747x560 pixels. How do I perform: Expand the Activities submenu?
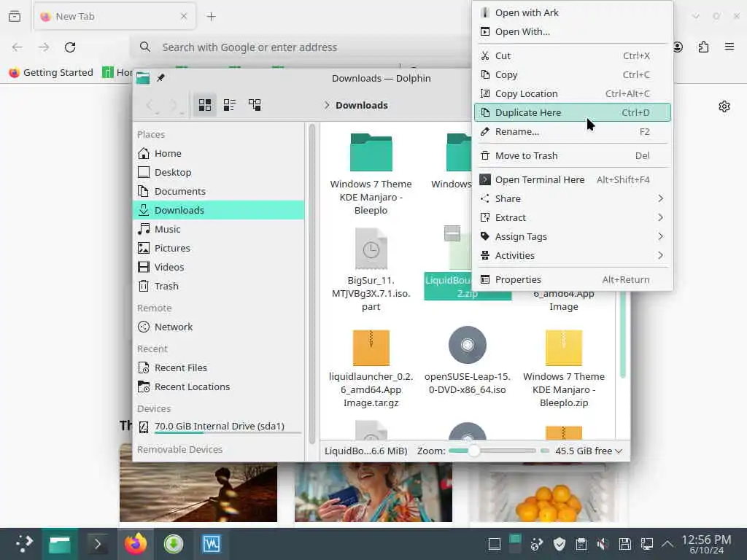click(x=572, y=256)
